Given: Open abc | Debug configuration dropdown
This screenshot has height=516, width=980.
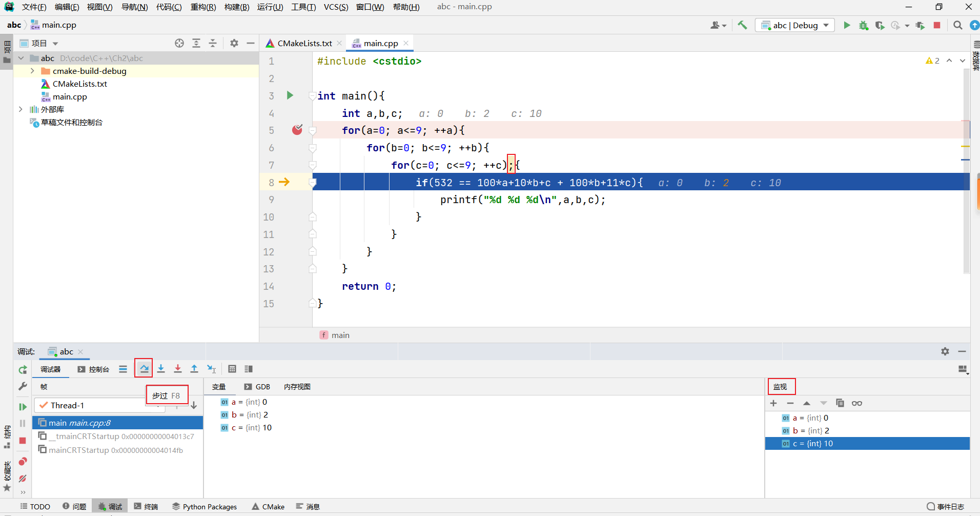Looking at the screenshot, I should pyautogui.click(x=794, y=25).
